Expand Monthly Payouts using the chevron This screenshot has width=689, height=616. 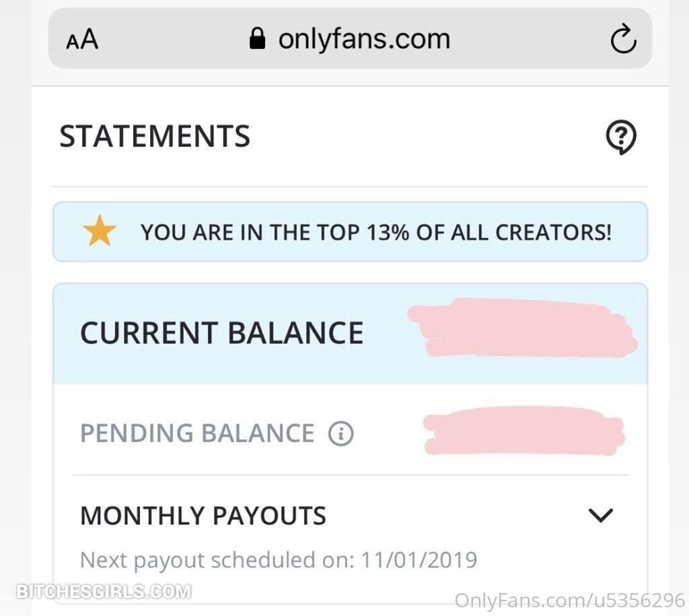pyautogui.click(x=600, y=516)
